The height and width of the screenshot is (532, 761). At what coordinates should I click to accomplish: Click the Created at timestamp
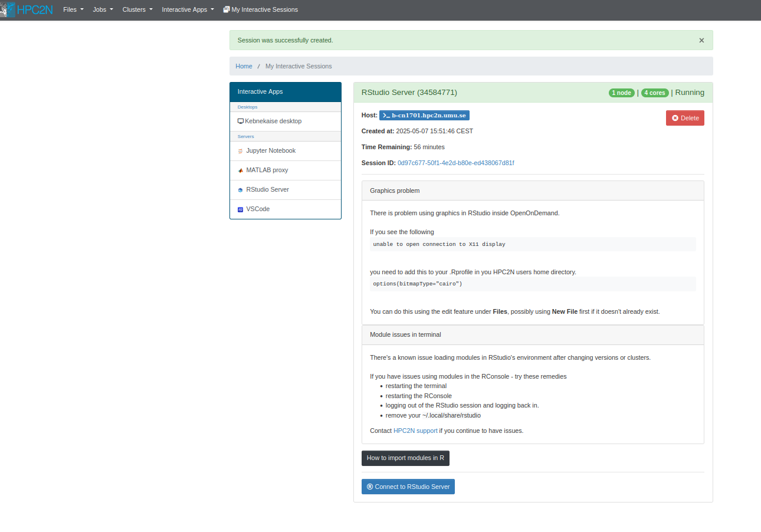click(434, 131)
